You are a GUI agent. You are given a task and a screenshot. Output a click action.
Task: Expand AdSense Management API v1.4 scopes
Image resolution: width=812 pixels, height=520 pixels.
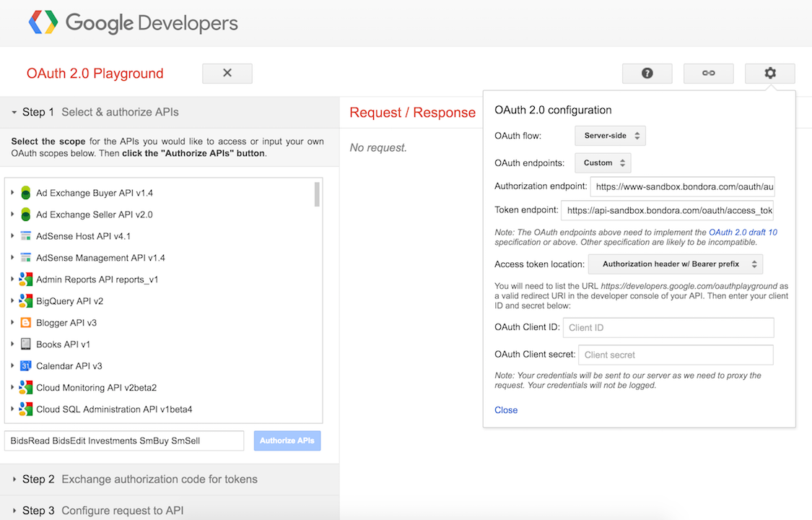coord(12,257)
